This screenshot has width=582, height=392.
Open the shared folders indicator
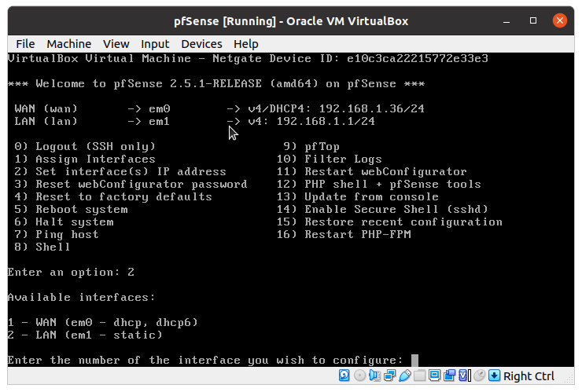421,376
